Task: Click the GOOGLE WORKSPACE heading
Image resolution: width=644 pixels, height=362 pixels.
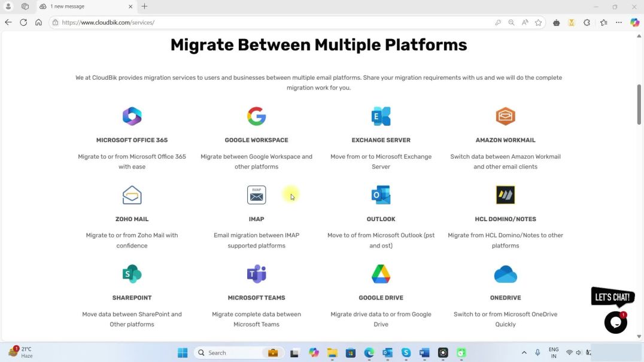Action: coord(256,140)
